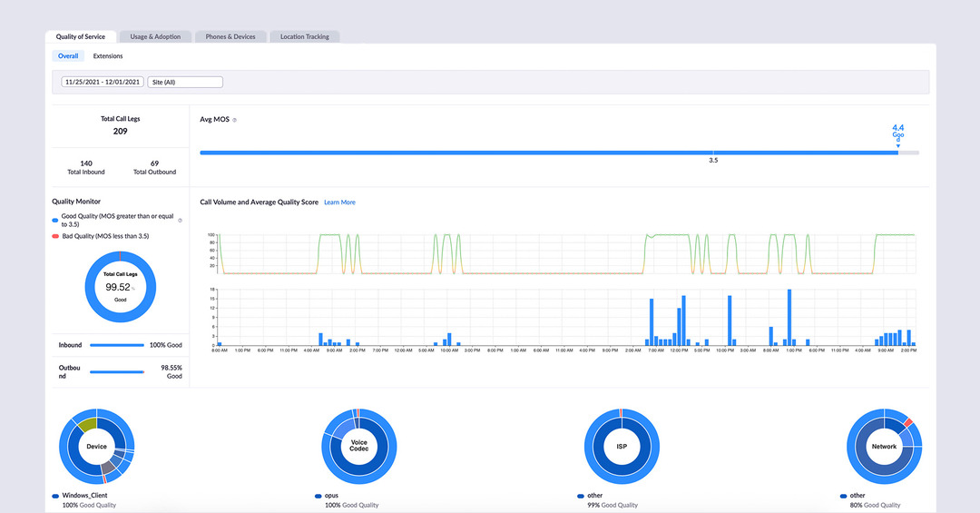980x513 pixels.
Task: Toggle the Bad Quality legend dot
Action: [56, 236]
